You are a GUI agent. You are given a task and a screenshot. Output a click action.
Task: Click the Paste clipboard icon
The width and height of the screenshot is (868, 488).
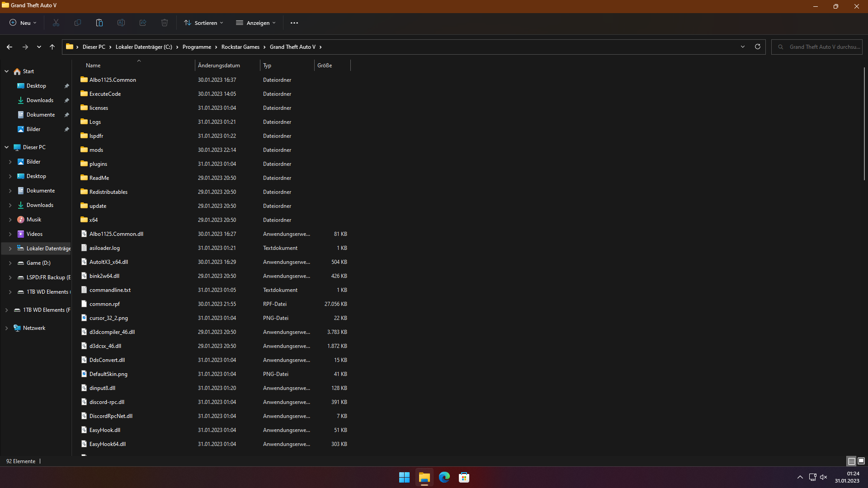click(99, 23)
